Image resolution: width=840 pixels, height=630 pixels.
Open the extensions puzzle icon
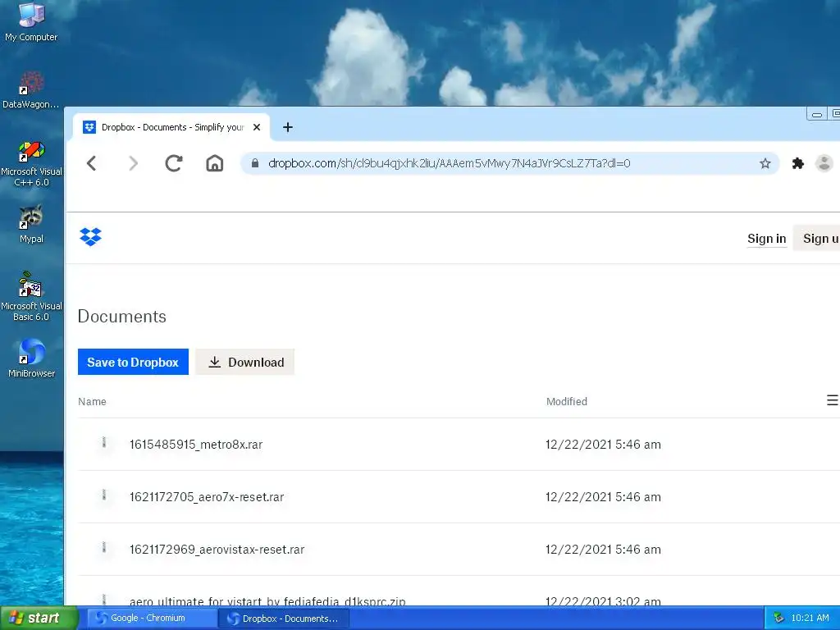[x=797, y=163]
